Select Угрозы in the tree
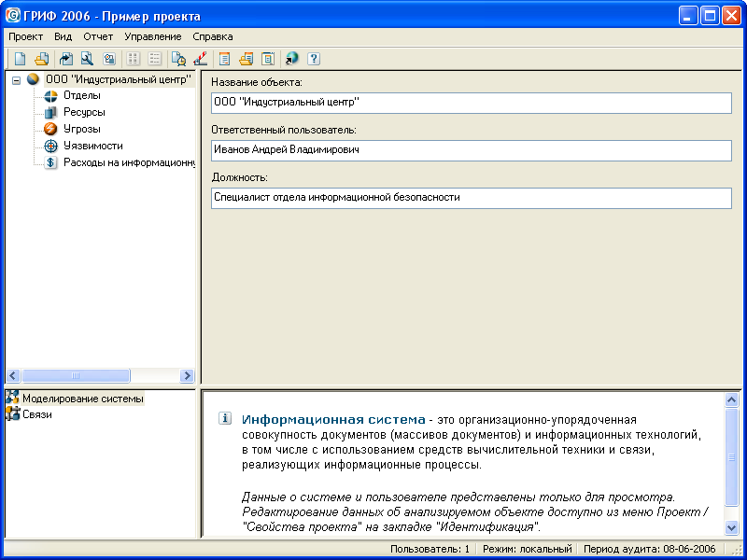 (82, 129)
